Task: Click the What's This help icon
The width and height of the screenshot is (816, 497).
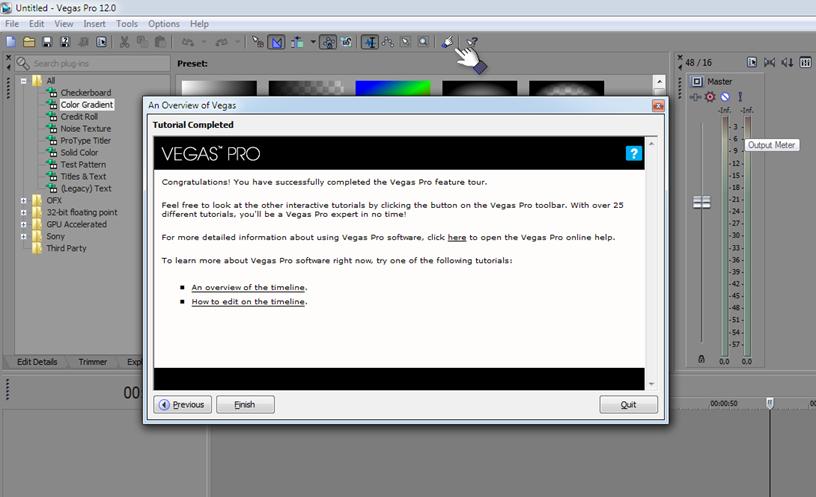Action: [472, 42]
